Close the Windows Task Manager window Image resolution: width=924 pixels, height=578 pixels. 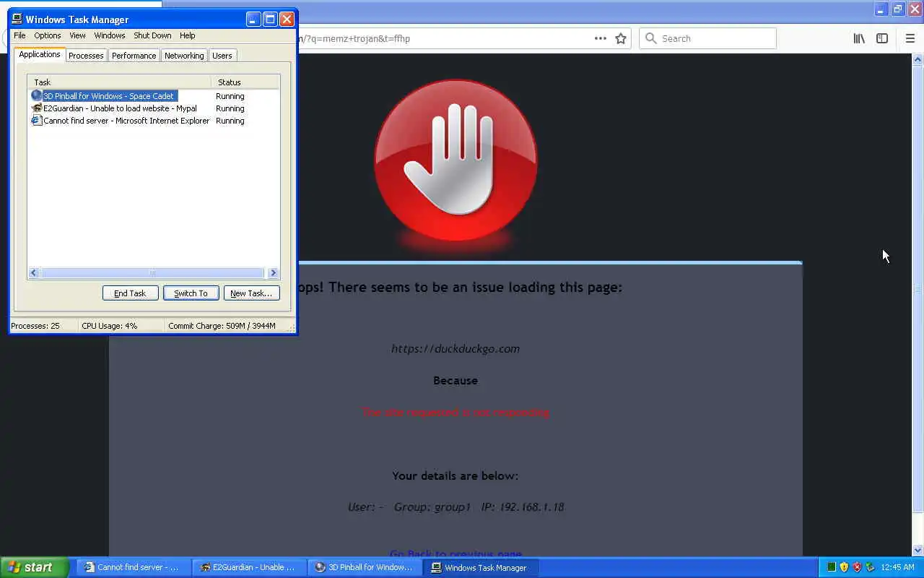287,20
